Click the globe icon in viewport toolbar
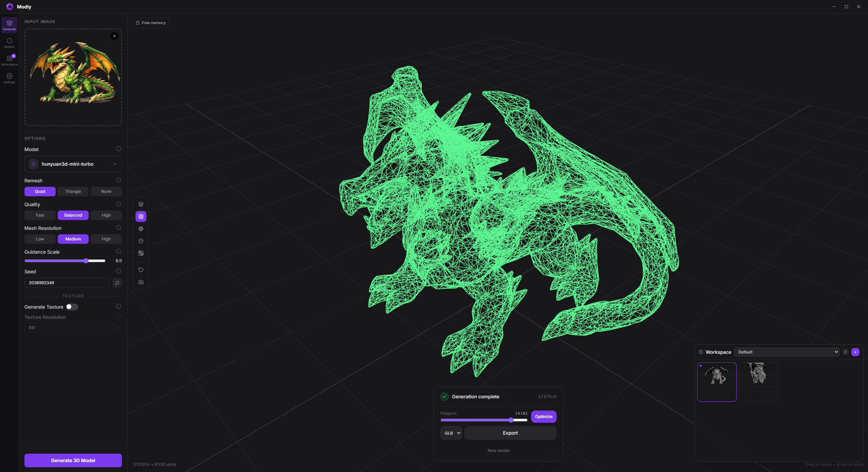This screenshot has width=868, height=472. (141, 229)
